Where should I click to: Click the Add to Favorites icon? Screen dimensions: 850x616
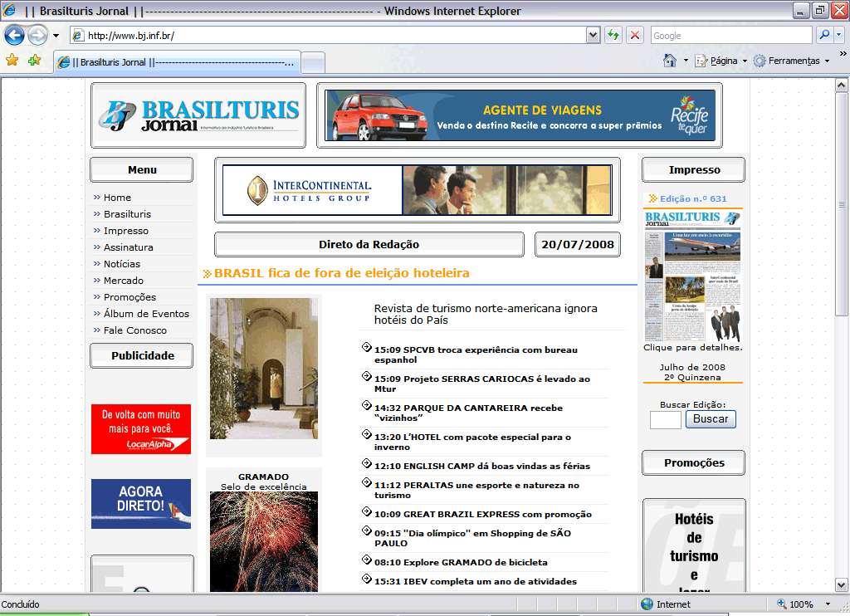34,61
